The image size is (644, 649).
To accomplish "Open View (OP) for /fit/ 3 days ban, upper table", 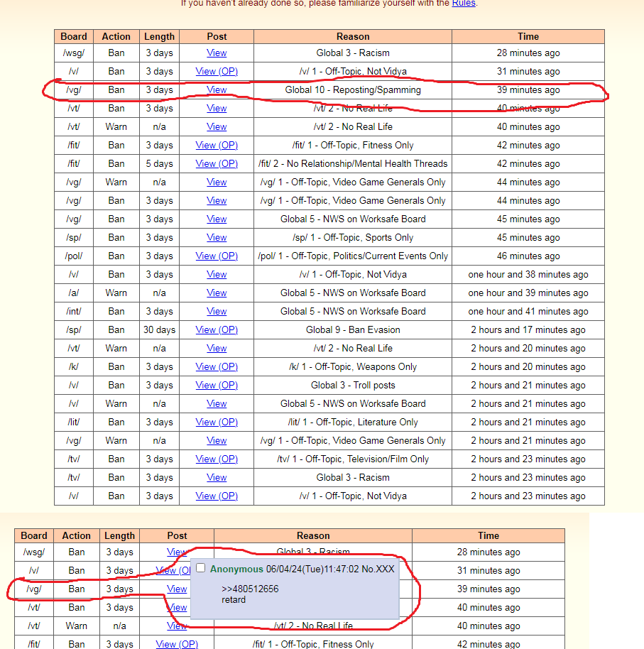I will pyautogui.click(x=217, y=146).
